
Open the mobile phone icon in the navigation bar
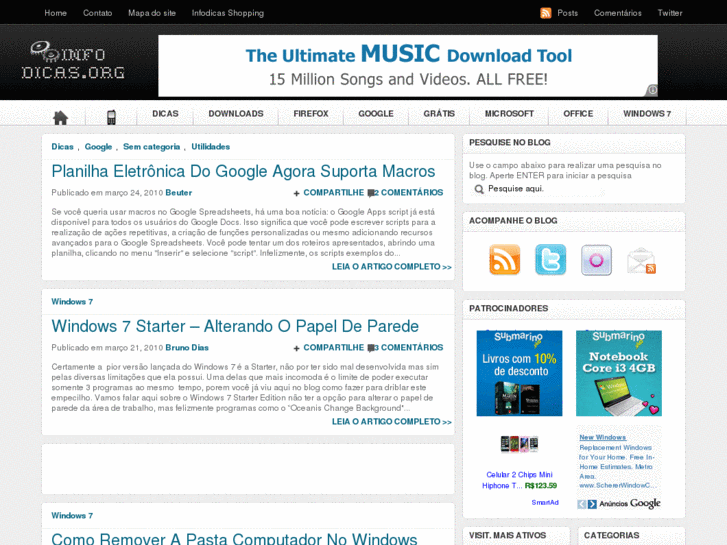(111, 117)
